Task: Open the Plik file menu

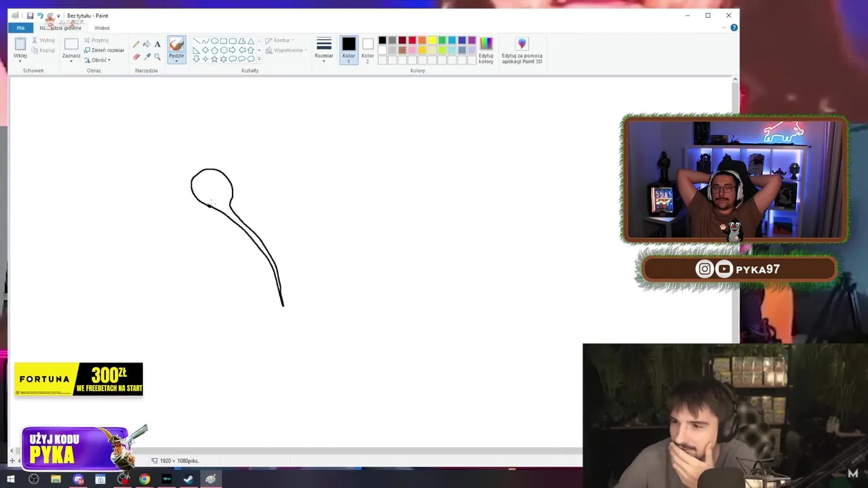Action: (20, 28)
